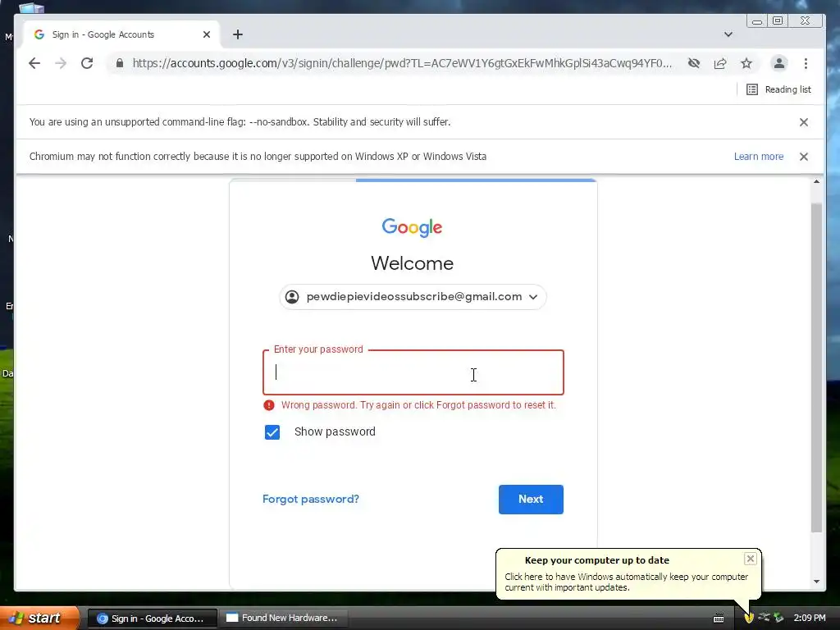Open the Reading list panel

pos(778,89)
